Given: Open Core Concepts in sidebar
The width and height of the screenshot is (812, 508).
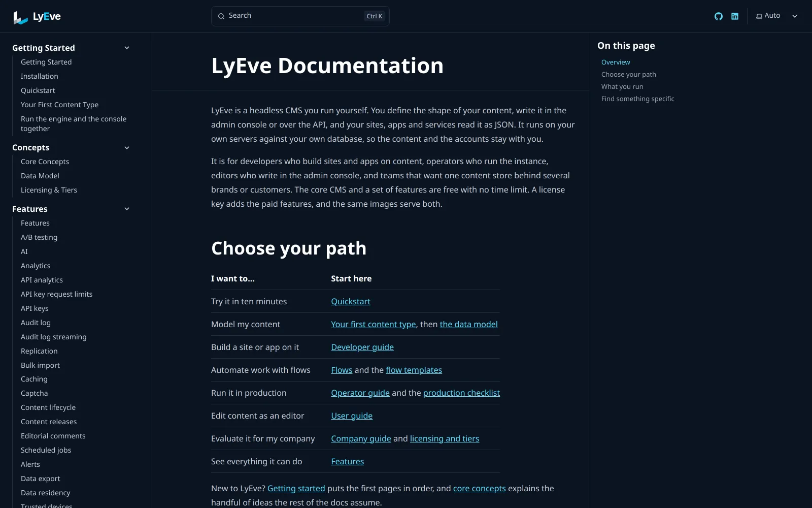Looking at the screenshot, I should click(45, 162).
